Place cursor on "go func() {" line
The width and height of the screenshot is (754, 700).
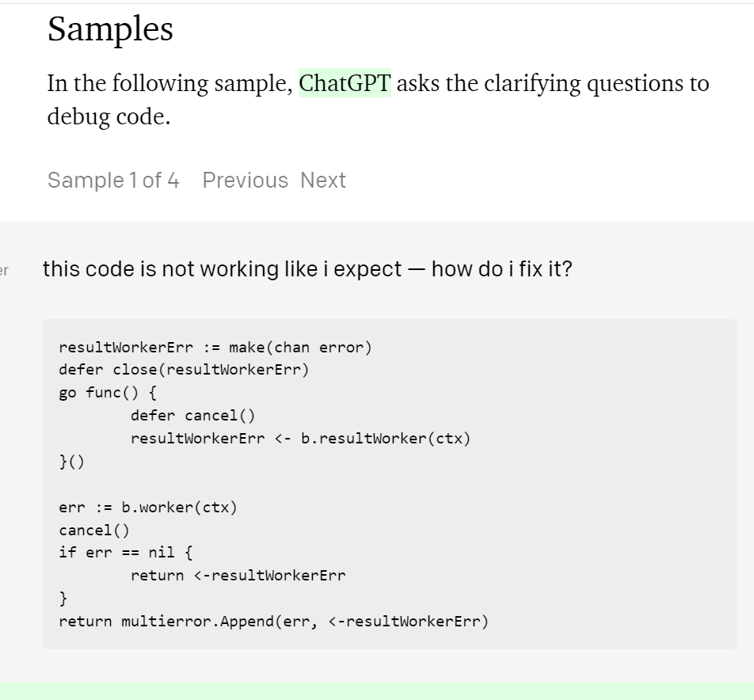[x=107, y=393]
